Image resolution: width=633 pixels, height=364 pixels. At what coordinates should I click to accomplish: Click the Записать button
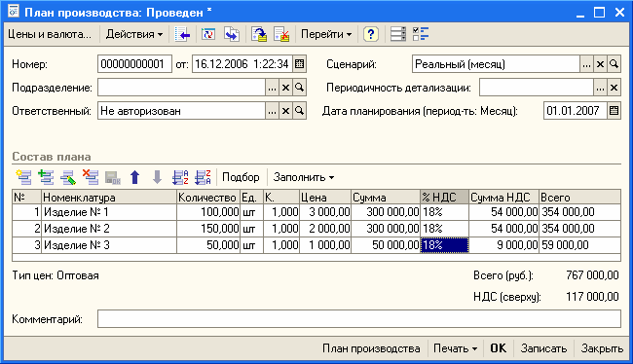[543, 348]
